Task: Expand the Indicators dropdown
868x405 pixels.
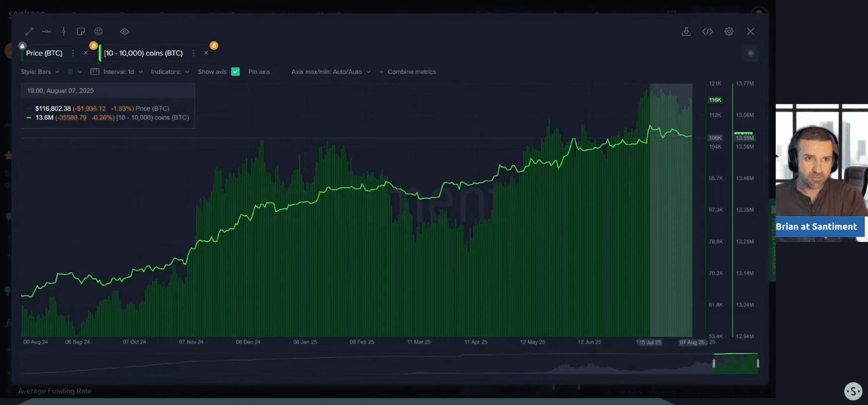Action: click(x=170, y=72)
